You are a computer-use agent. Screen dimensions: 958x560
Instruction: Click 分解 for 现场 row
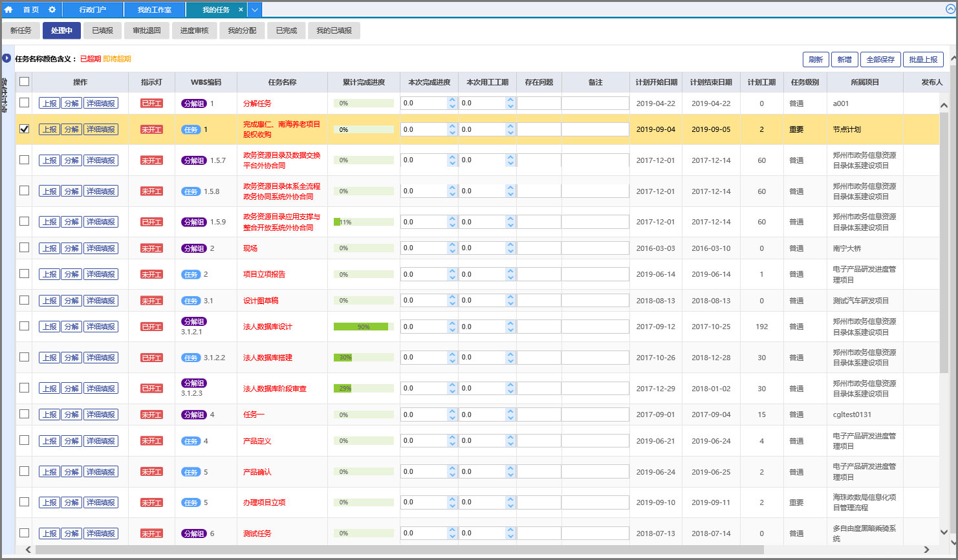pos(71,248)
